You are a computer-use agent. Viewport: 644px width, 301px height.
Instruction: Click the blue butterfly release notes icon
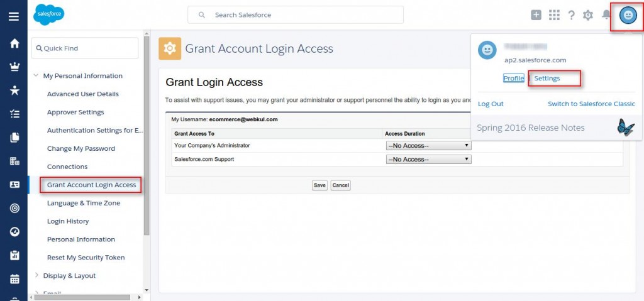tap(626, 128)
